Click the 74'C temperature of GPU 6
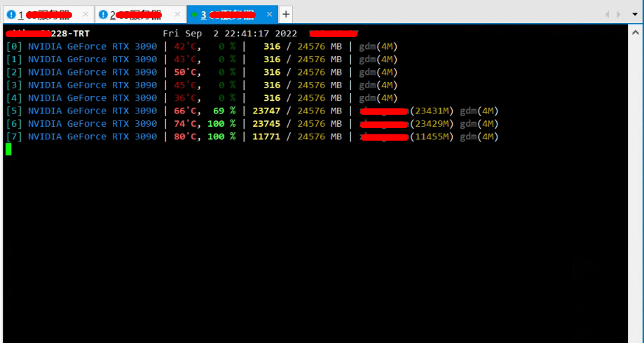 pos(185,123)
